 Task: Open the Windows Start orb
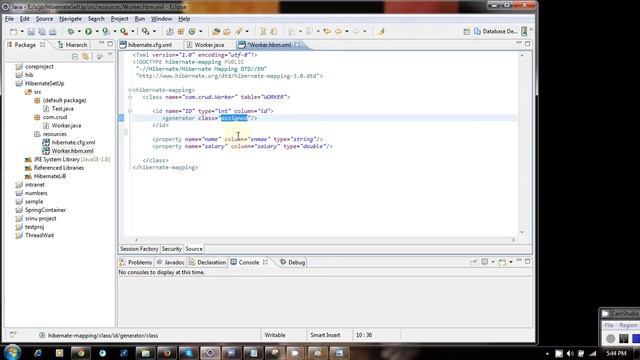point(13,352)
